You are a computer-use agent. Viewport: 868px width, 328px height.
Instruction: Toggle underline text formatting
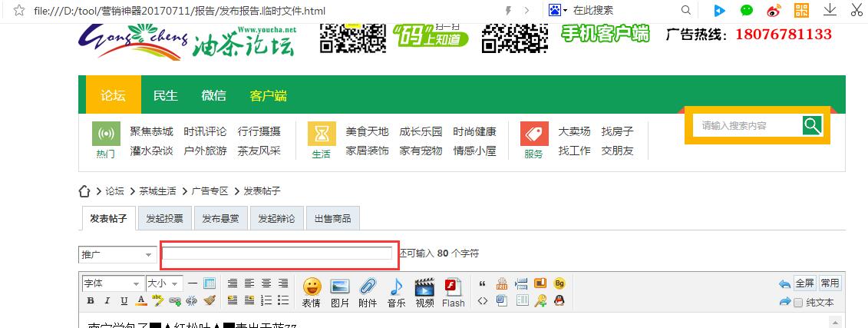point(124,301)
